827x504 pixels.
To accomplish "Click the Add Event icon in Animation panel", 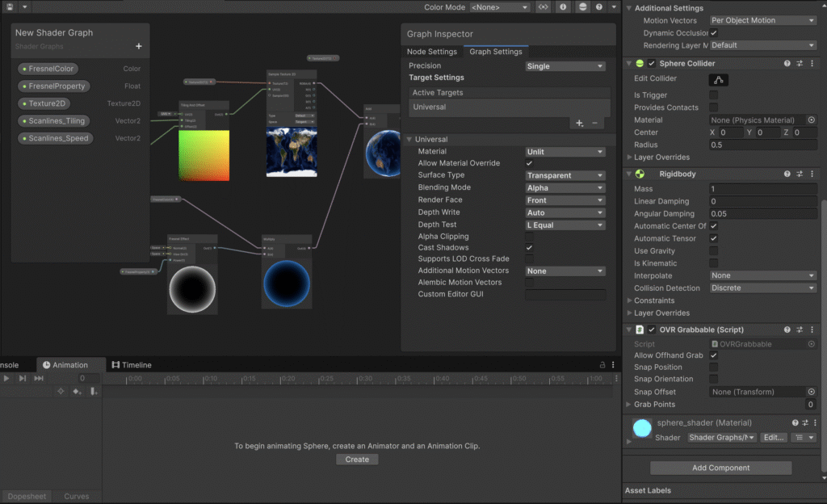I will (x=94, y=392).
